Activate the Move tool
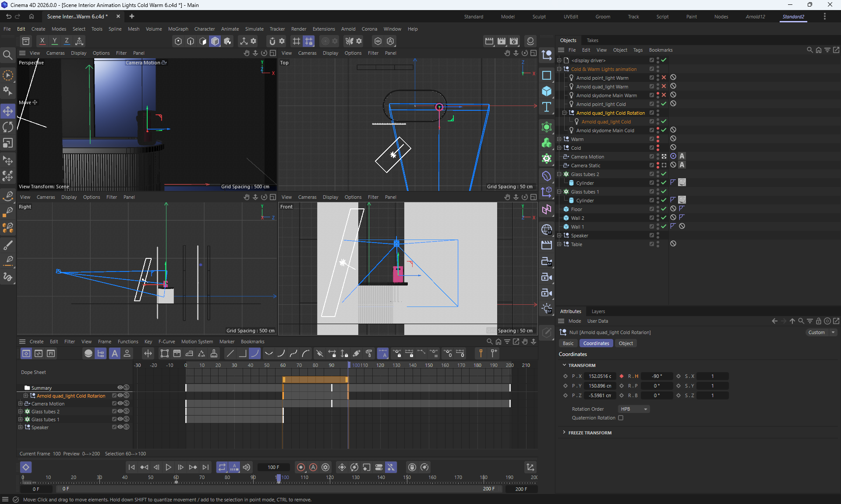 [x=8, y=111]
